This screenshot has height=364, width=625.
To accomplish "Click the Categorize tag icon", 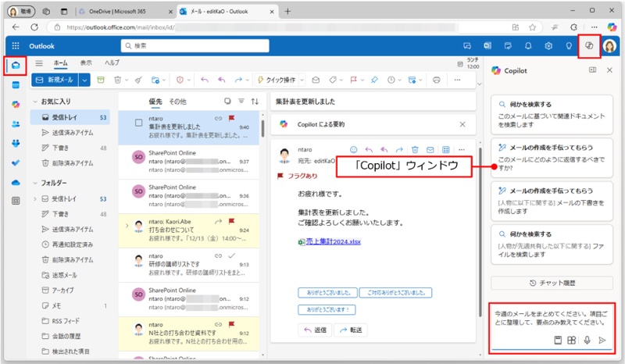I will 333,80.
